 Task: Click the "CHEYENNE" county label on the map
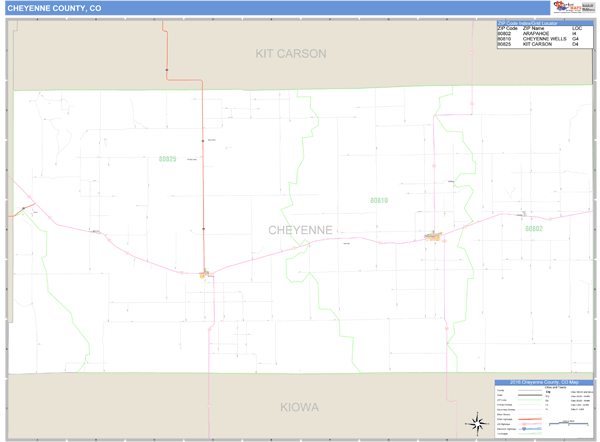tap(300, 230)
